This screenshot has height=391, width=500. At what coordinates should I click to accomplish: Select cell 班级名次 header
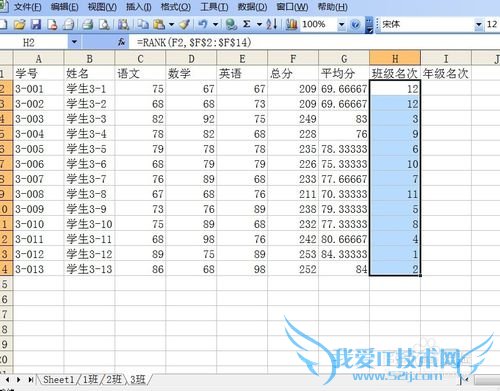click(395, 73)
